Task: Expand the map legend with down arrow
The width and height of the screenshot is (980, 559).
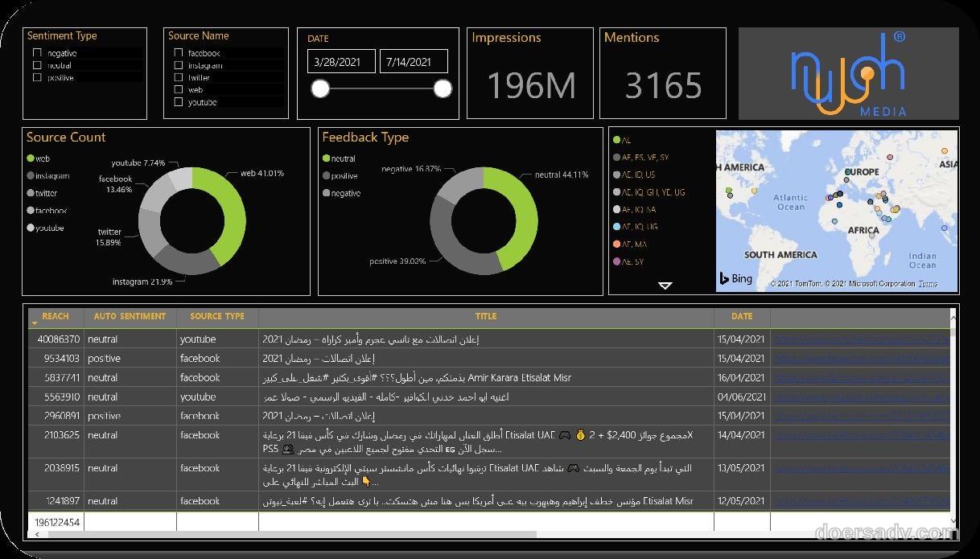Action: pos(665,286)
